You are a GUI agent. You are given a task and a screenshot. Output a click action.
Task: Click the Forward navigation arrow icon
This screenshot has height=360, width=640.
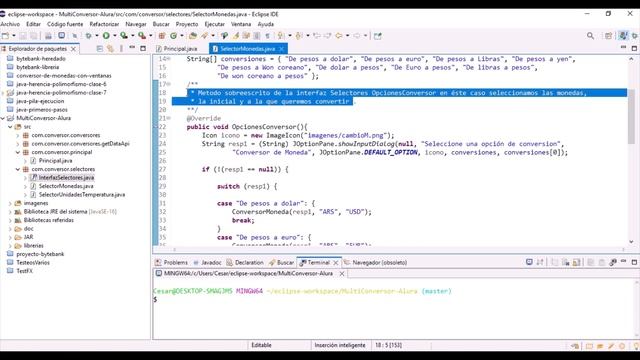pyautogui.click(x=357, y=36)
